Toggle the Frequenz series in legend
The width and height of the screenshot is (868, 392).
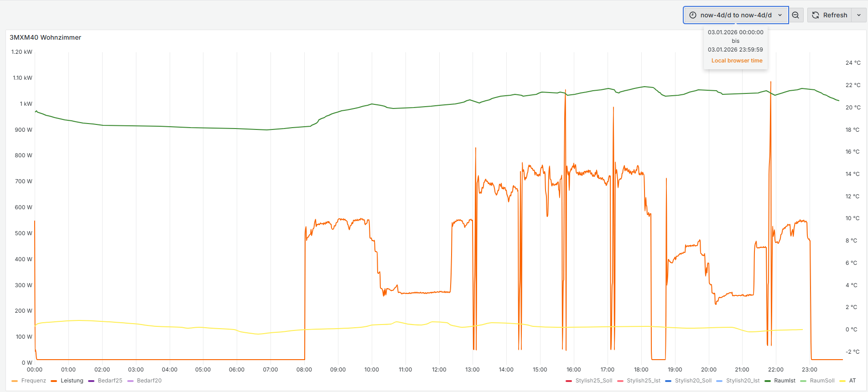pos(33,381)
